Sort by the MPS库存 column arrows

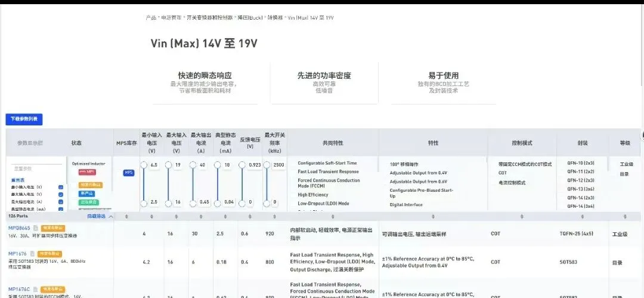coord(126,217)
